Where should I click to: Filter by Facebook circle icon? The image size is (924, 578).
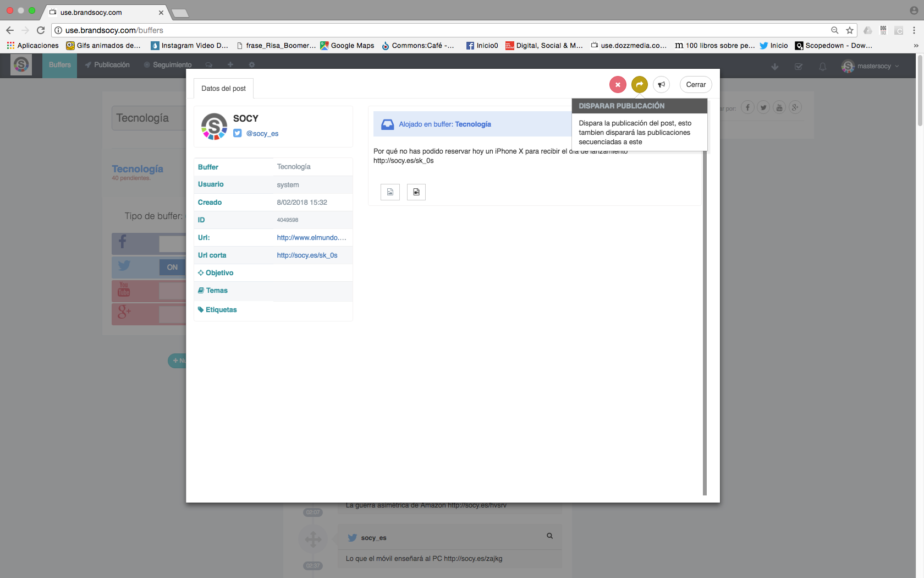(x=747, y=107)
